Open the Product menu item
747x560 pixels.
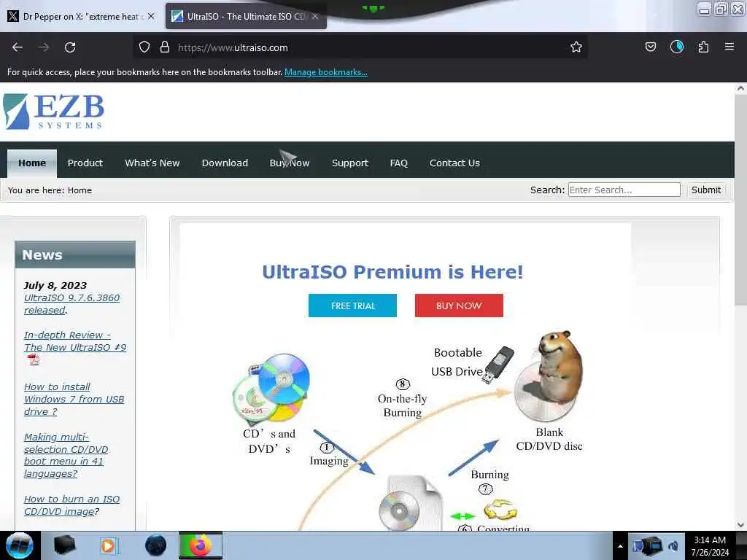click(x=85, y=163)
